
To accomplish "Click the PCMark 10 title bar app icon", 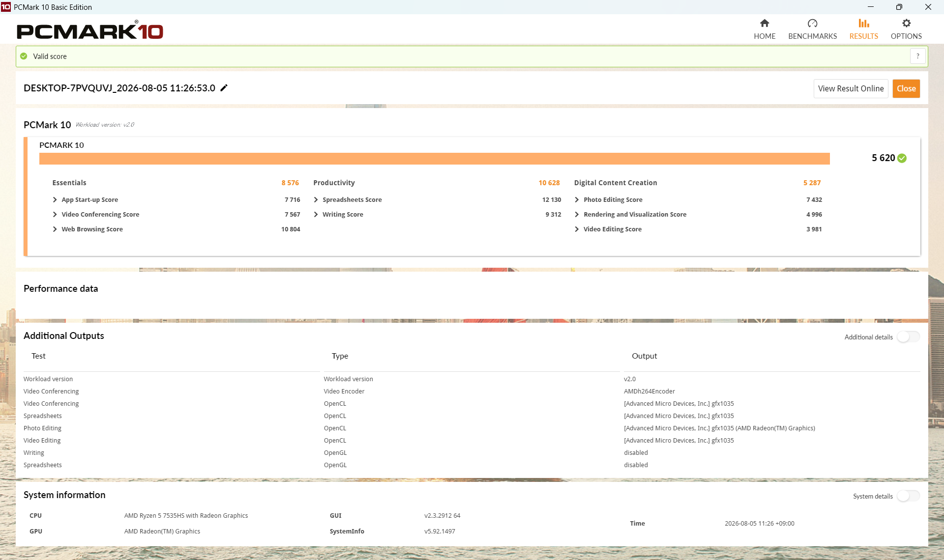I will (6, 7).
